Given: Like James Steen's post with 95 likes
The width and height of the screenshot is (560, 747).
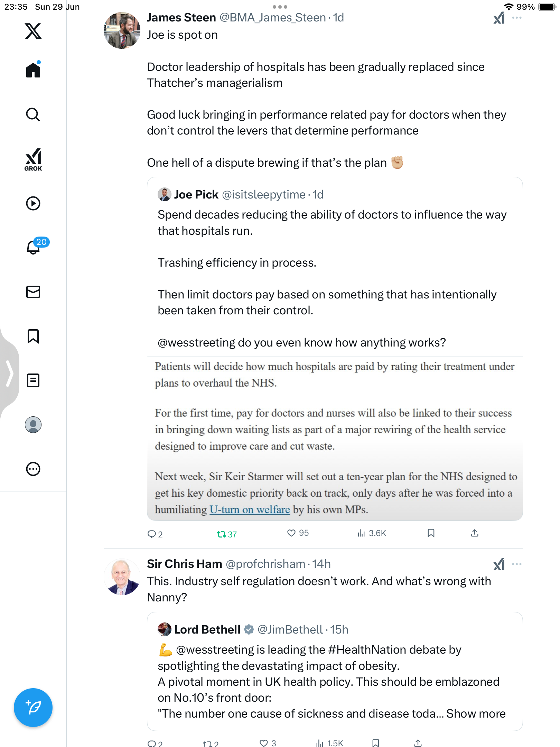Looking at the screenshot, I should (298, 533).
